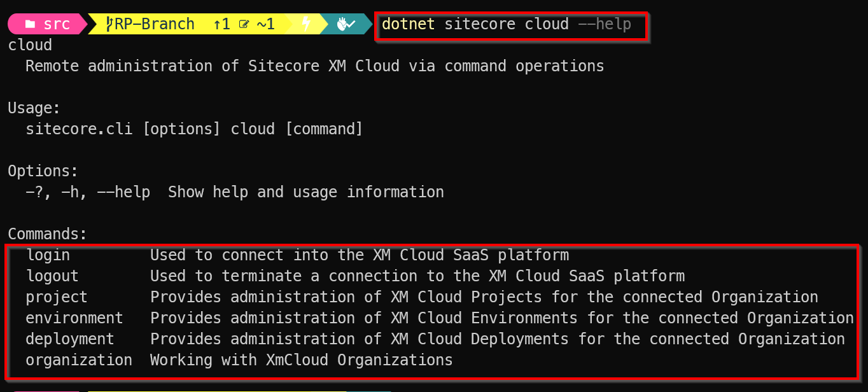868x392 pixels.
Task: Click the logout command name
Action: [x=52, y=276]
